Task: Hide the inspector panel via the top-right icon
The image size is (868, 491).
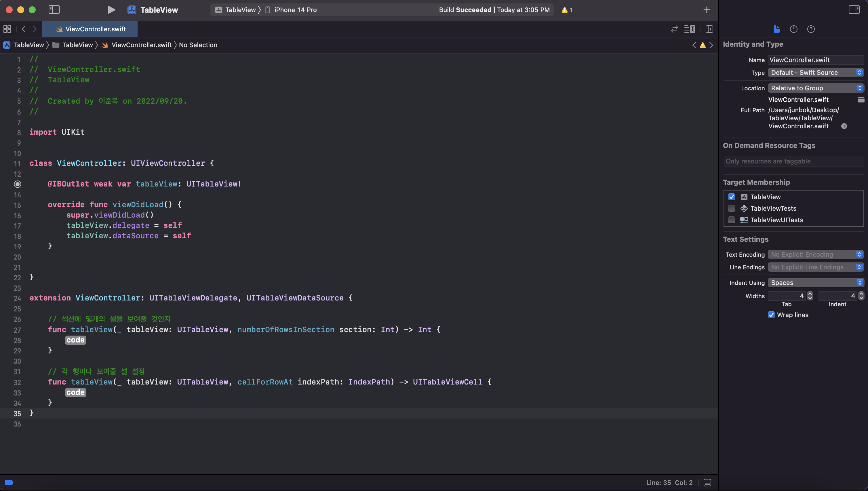Action: tap(854, 9)
